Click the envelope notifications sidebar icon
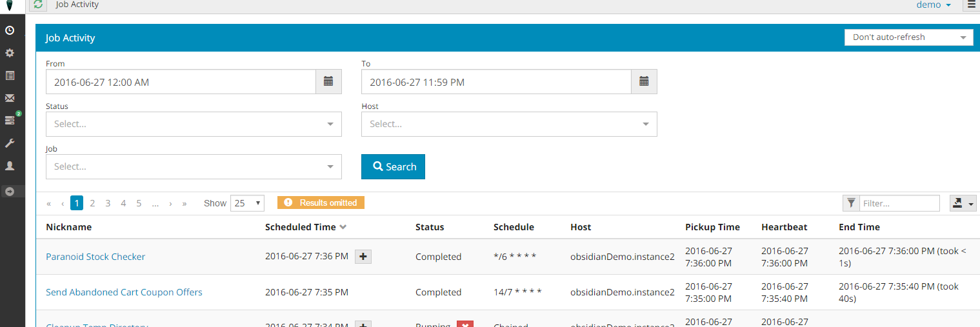The image size is (980, 327). pos(10,98)
